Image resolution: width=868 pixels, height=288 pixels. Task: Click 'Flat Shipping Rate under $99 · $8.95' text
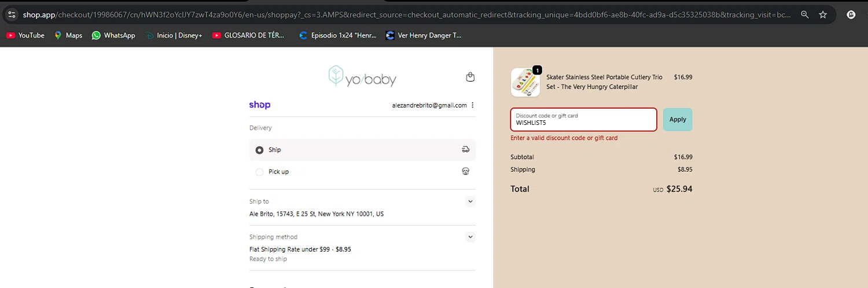[x=300, y=249]
